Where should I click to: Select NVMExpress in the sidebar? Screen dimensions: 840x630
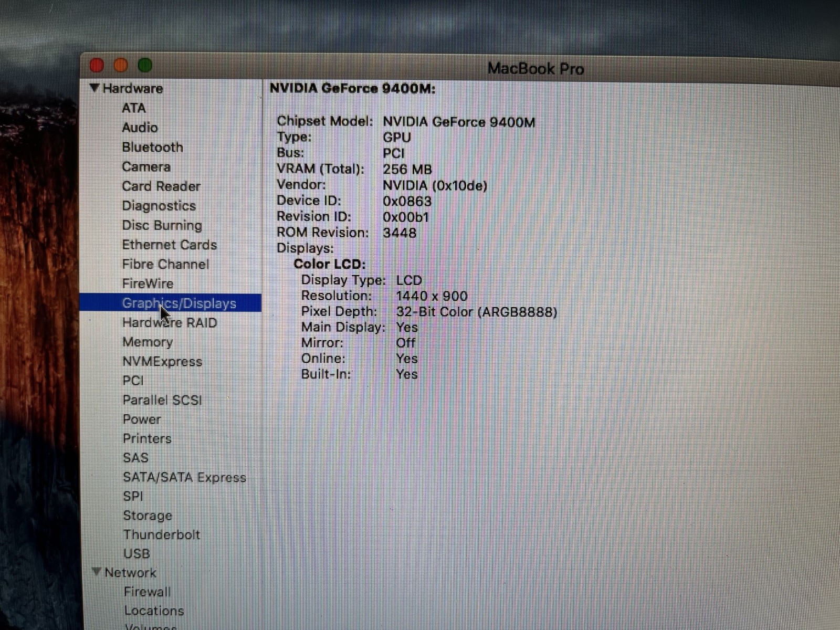point(162,361)
